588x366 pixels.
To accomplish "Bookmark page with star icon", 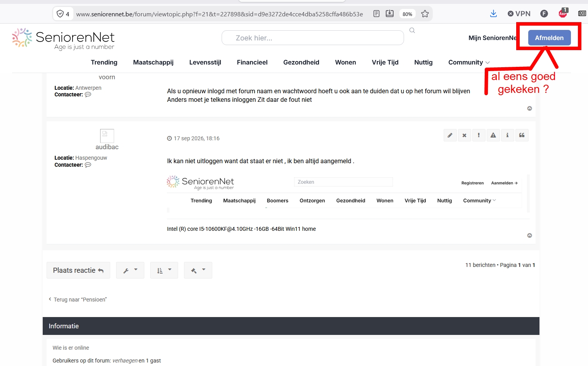I will pyautogui.click(x=425, y=14).
